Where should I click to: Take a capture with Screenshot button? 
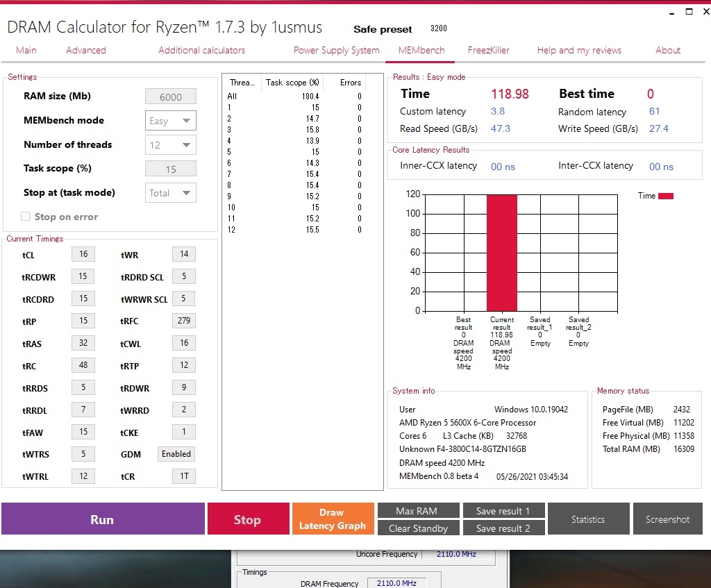point(667,519)
